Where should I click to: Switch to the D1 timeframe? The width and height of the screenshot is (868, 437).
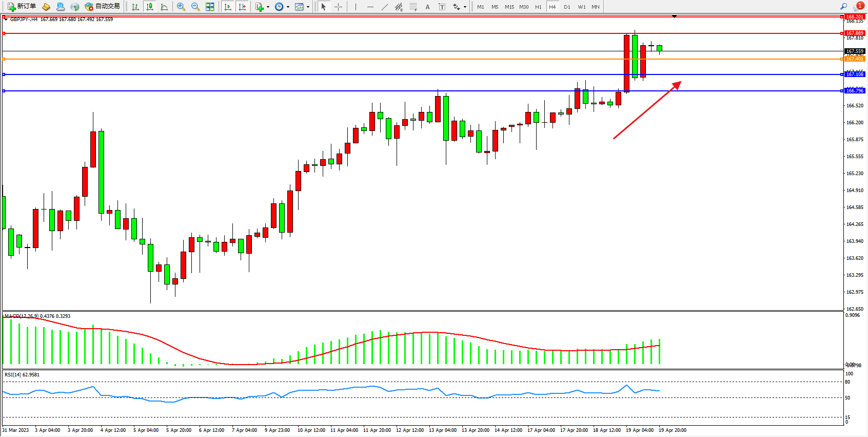point(567,7)
